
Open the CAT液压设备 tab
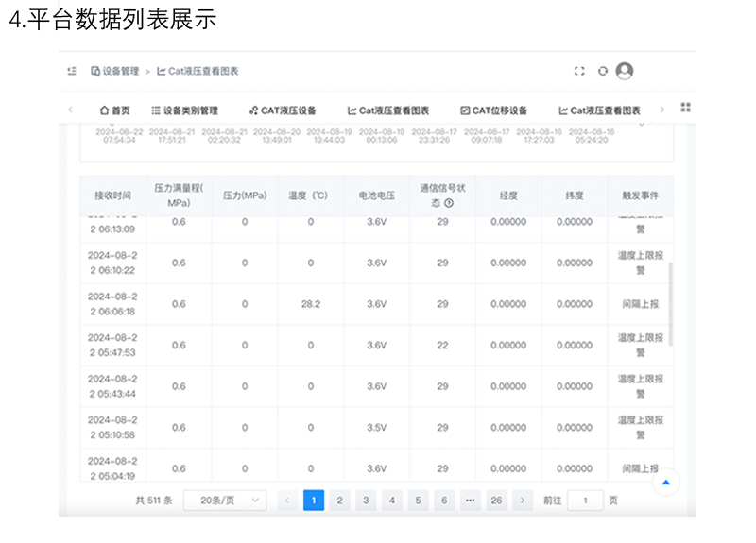(x=283, y=110)
